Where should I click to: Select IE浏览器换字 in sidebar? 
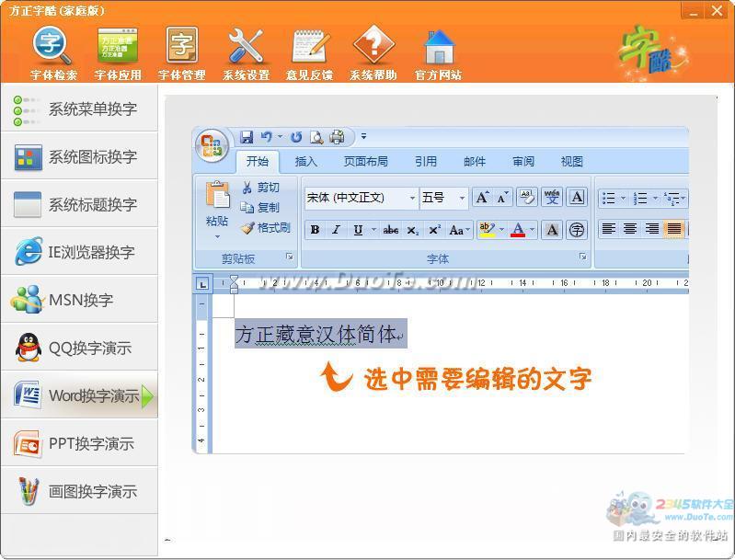coord(79,252)
